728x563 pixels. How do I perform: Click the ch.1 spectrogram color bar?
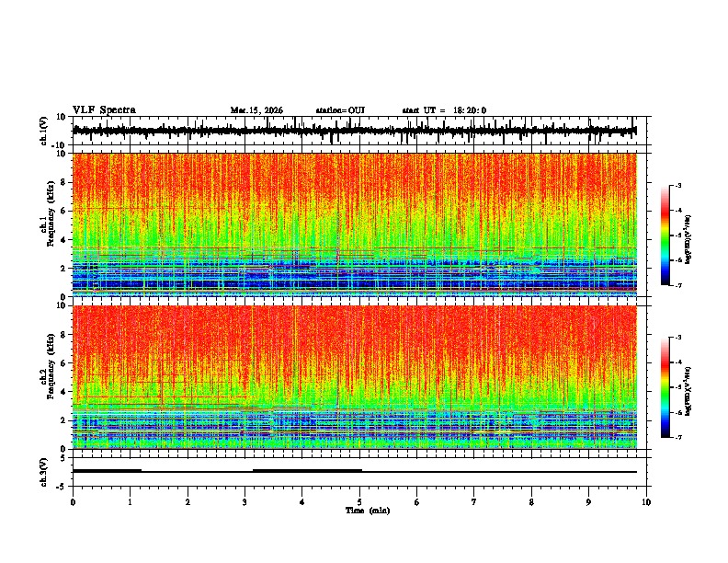665,236
